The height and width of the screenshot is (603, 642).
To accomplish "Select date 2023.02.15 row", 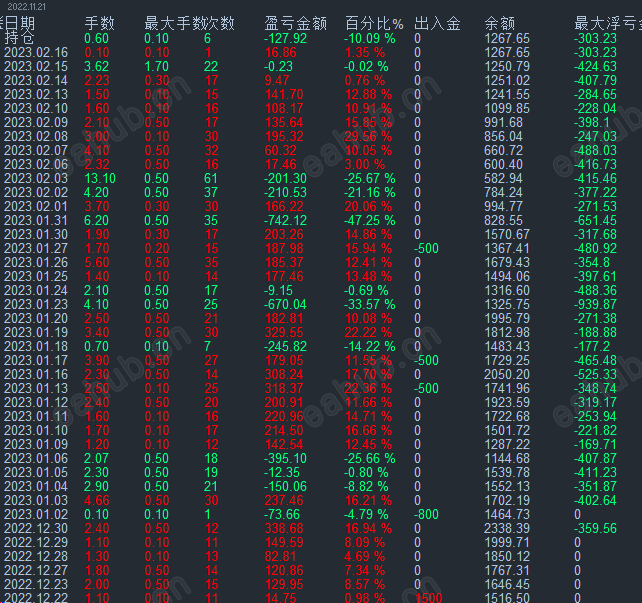I will [36, 66].
